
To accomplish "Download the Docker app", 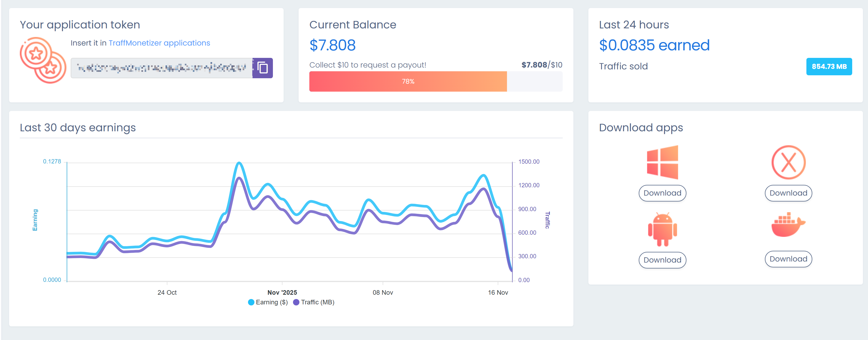I will point(788,259).
